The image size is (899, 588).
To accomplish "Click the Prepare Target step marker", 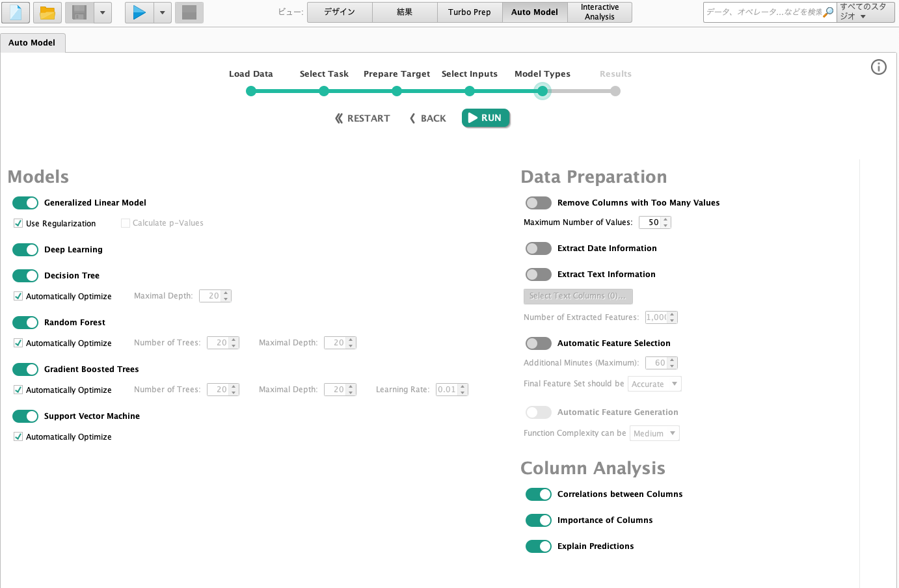I will [397, 91].
